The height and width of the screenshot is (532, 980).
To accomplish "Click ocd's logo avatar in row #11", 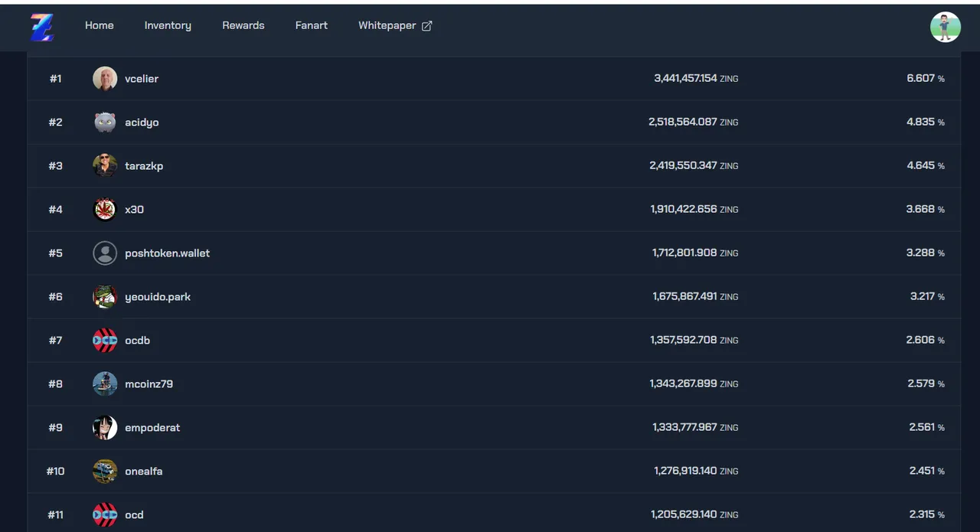I will tap(105, 514).
